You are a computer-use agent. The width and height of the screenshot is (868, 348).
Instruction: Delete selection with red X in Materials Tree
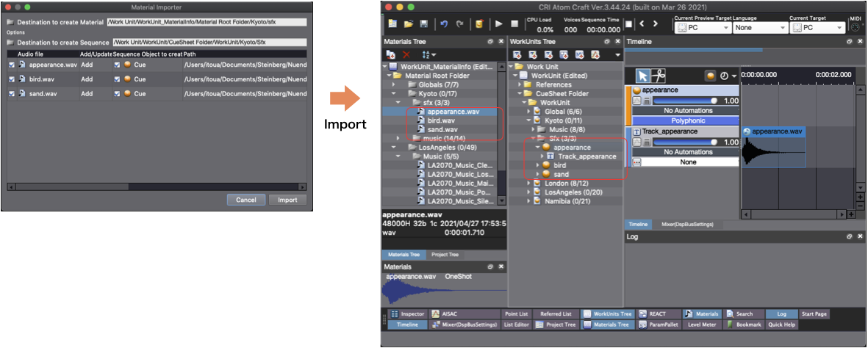tap(406, 54)
